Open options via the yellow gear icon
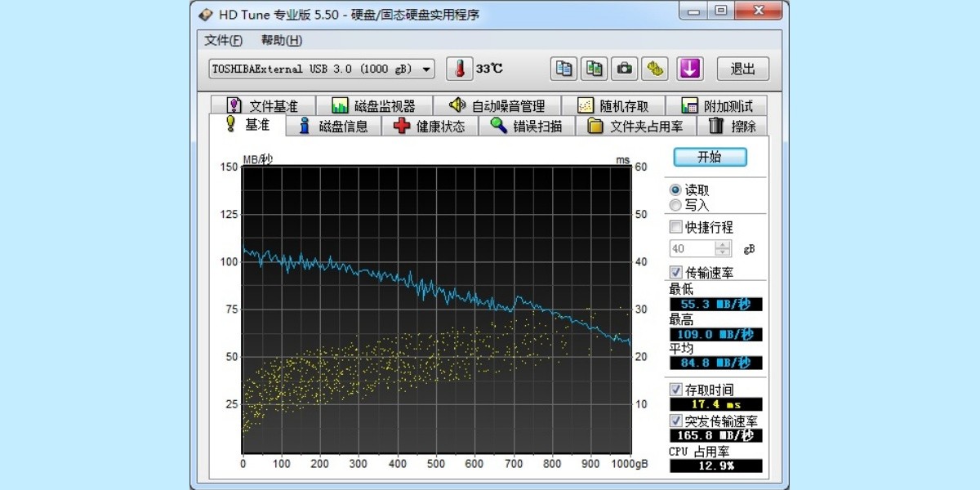 pyautogui.click(x=654, y=69)
